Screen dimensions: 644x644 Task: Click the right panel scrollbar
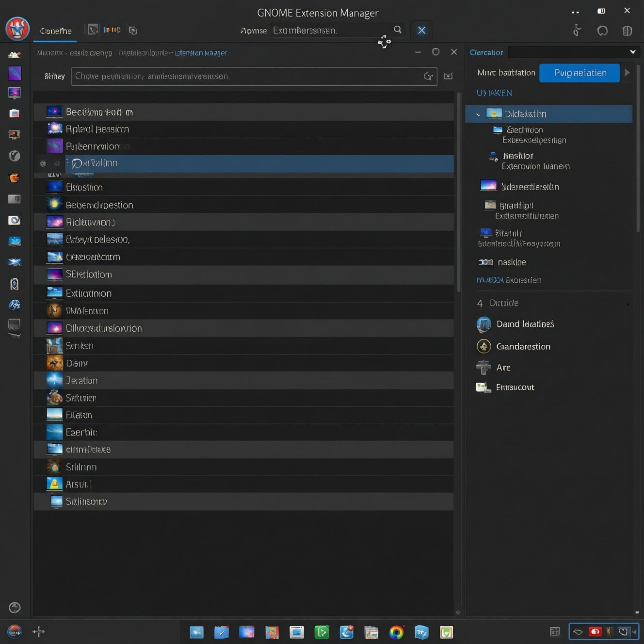point(638,148)
